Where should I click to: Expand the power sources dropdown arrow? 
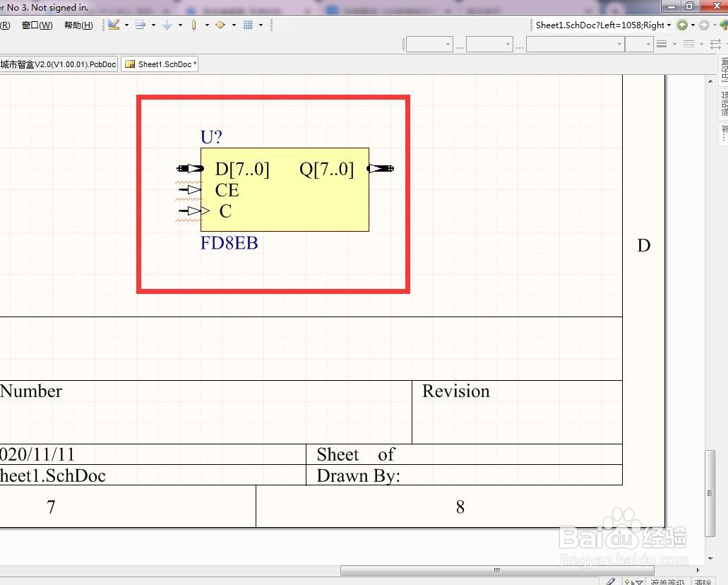pos(180,25)
